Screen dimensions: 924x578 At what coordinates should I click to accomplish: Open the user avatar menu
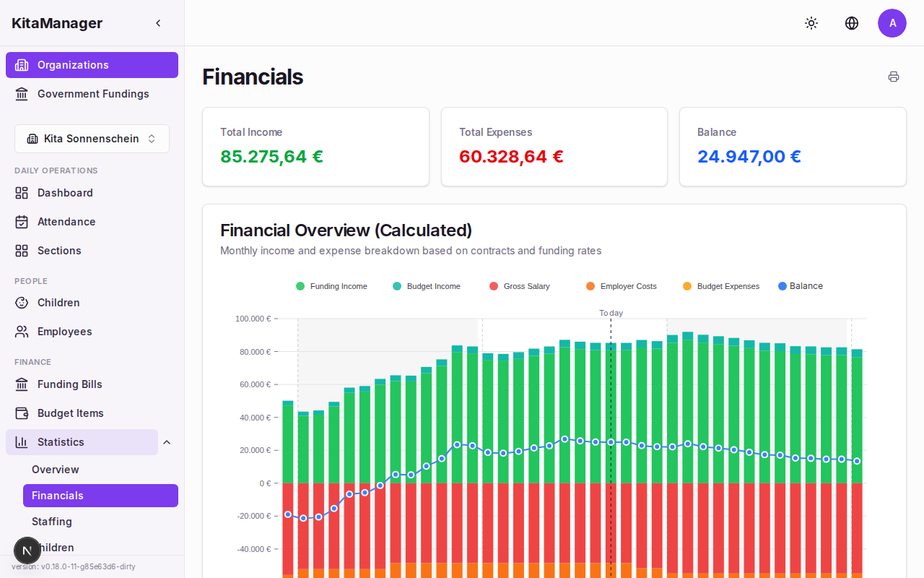tap(892, 23)
